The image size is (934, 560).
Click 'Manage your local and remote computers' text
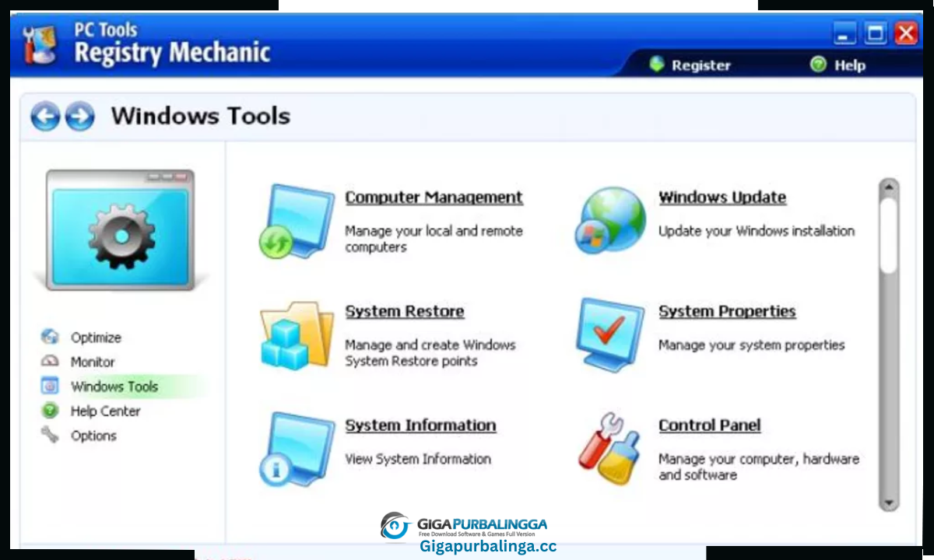434,239
